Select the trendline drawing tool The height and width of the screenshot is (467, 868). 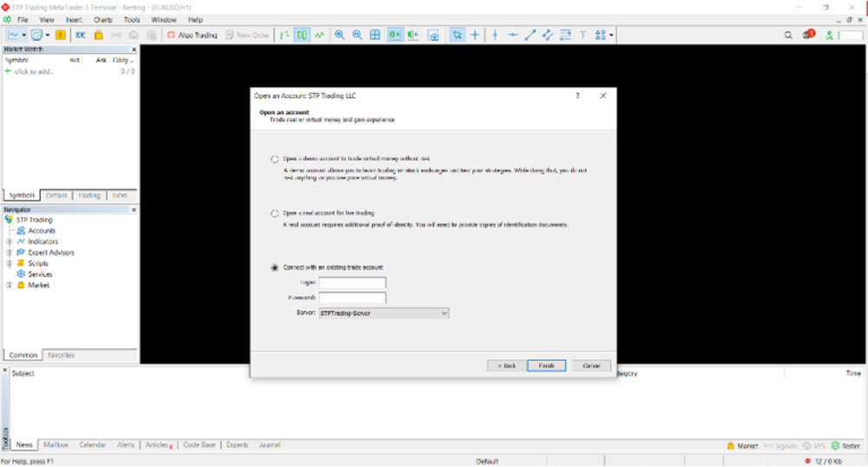click(529, 35)
